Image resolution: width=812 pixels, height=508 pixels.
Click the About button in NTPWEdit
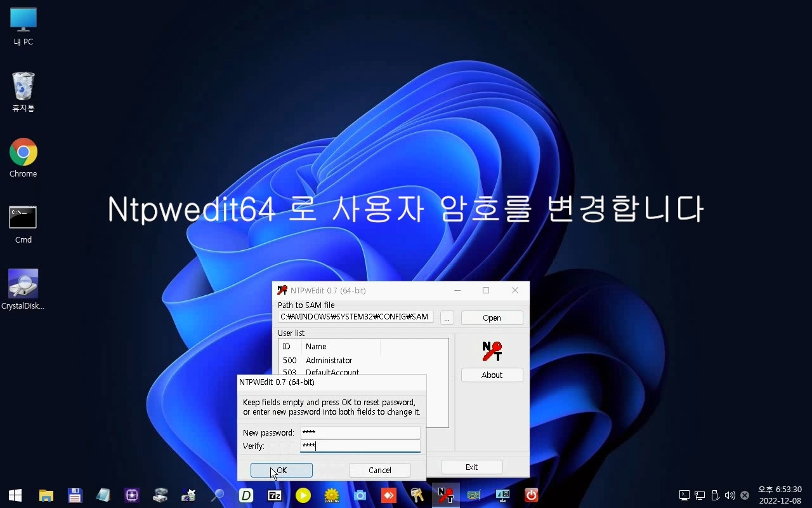(492, 375)
